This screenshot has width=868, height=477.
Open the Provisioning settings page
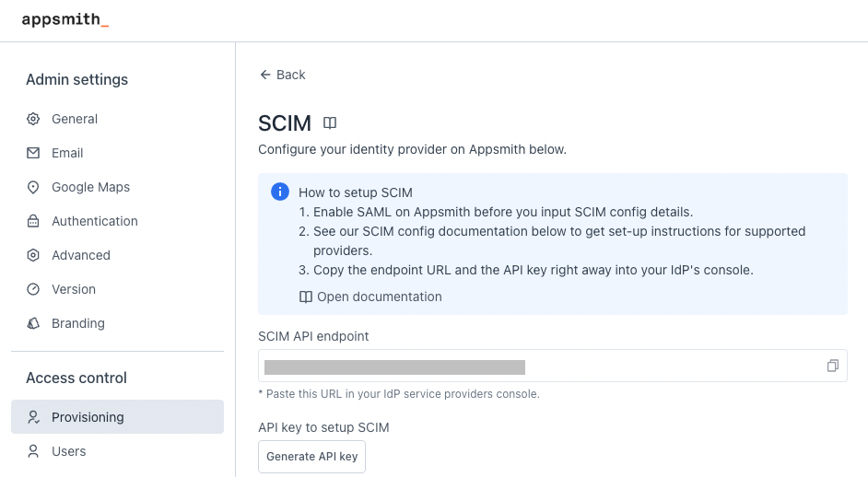tap(88, 417)
